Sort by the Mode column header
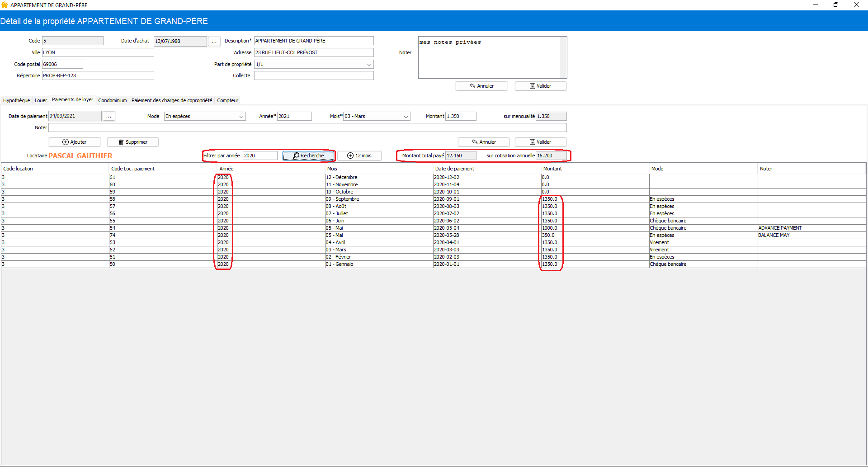Image resolution: width=868 pixels, height=467 pixels. (x=703, y=169)
